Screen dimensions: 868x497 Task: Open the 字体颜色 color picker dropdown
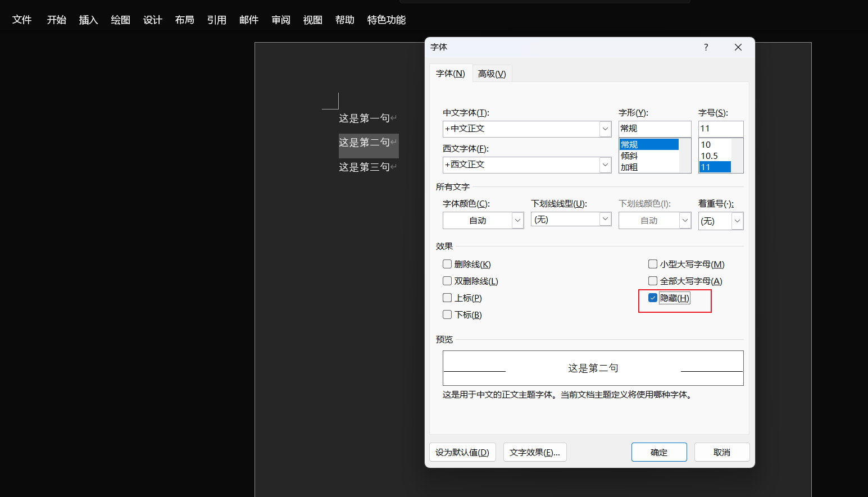click(x=517, y=221)
